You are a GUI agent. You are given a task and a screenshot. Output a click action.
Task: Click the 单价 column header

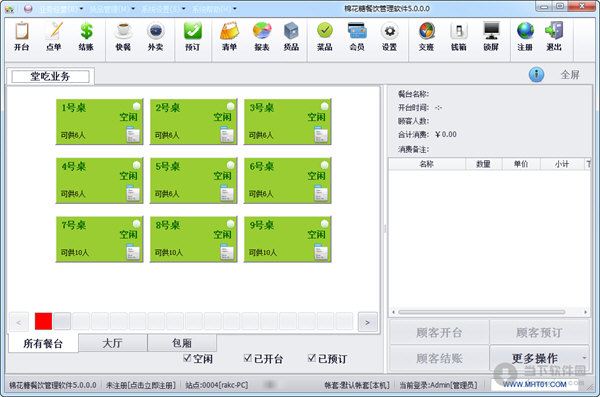pyautogui.click(x=521, y=164)
